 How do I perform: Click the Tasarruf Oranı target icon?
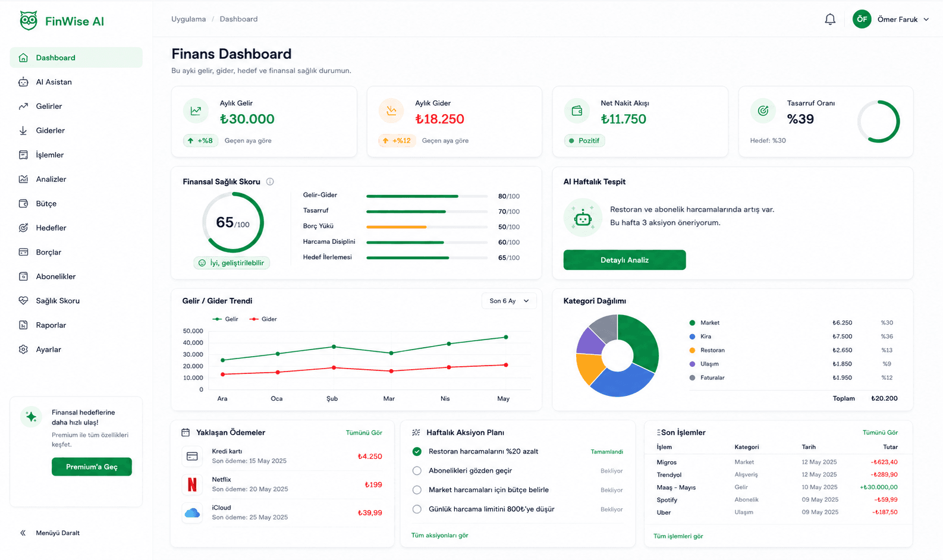click(763, 111)
